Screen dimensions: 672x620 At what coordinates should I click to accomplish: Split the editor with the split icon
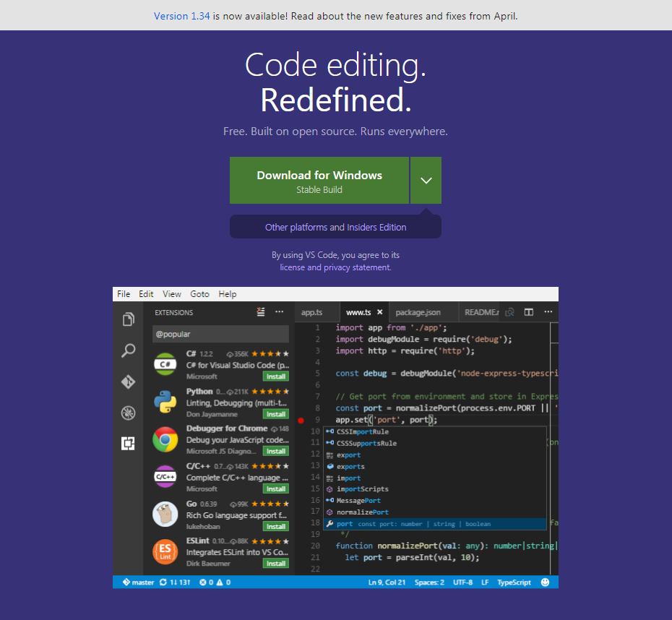pos(529,312)
